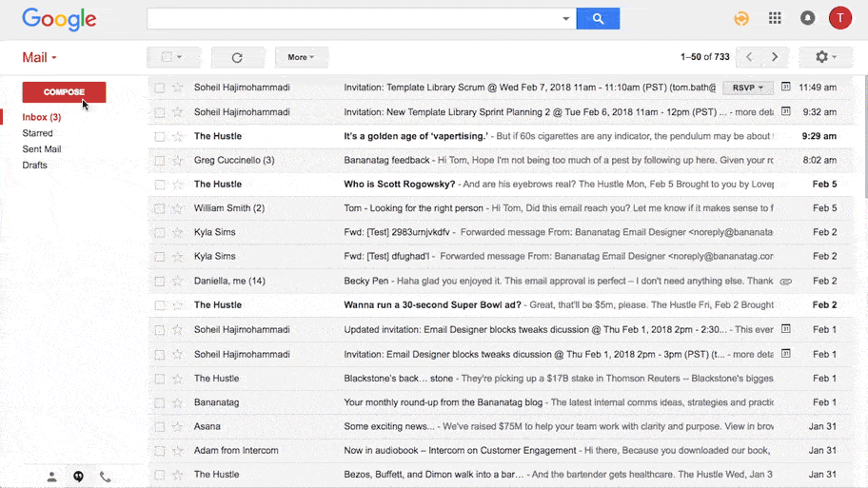868x488 pixels.
Task: Select the William Smith email checkbox
Action: pos(160,208)
